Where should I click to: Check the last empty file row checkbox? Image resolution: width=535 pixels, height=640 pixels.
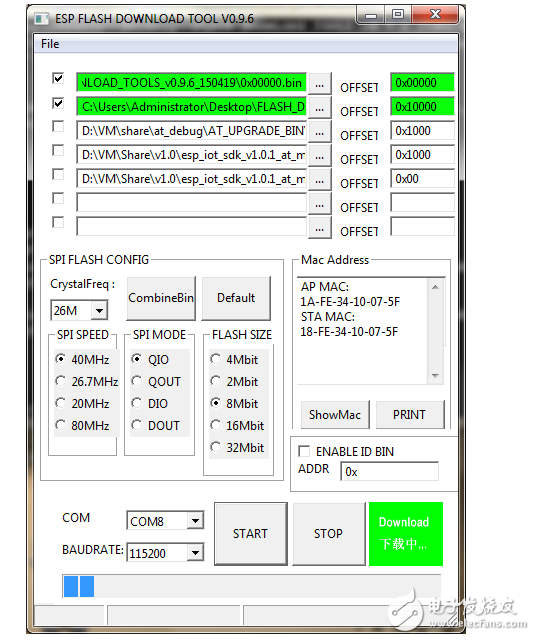pyautogui.click(x=58, y=222)
